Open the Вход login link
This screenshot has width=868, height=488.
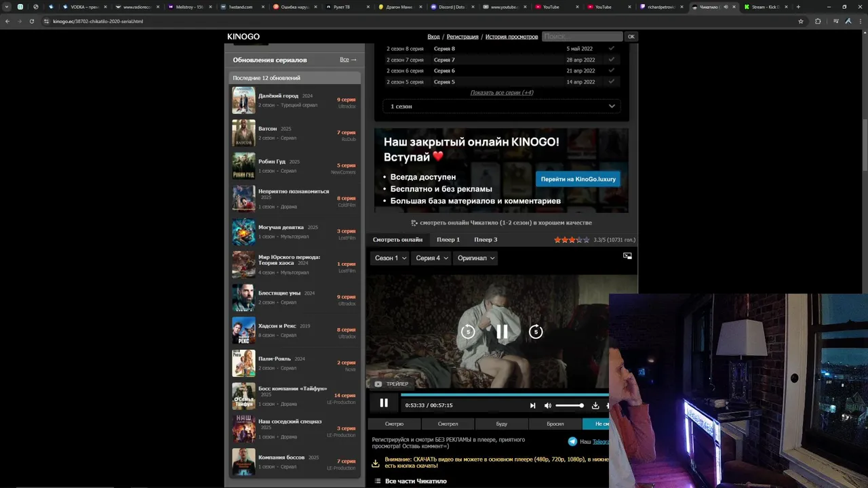click(433, 37)
